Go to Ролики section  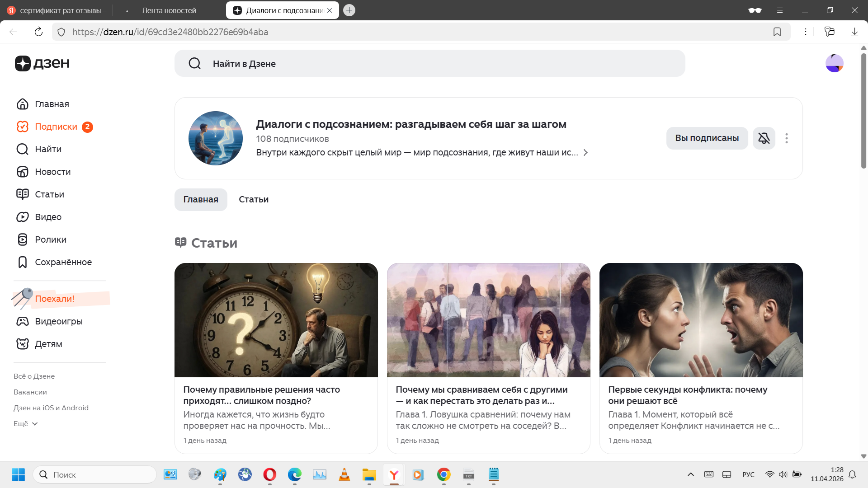click(50, 239)
